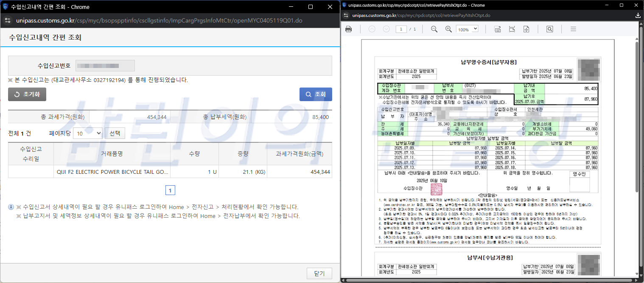644x283 pixels.
Task: Open site info in left Chrome window
Action: click(x=7, y=20)
